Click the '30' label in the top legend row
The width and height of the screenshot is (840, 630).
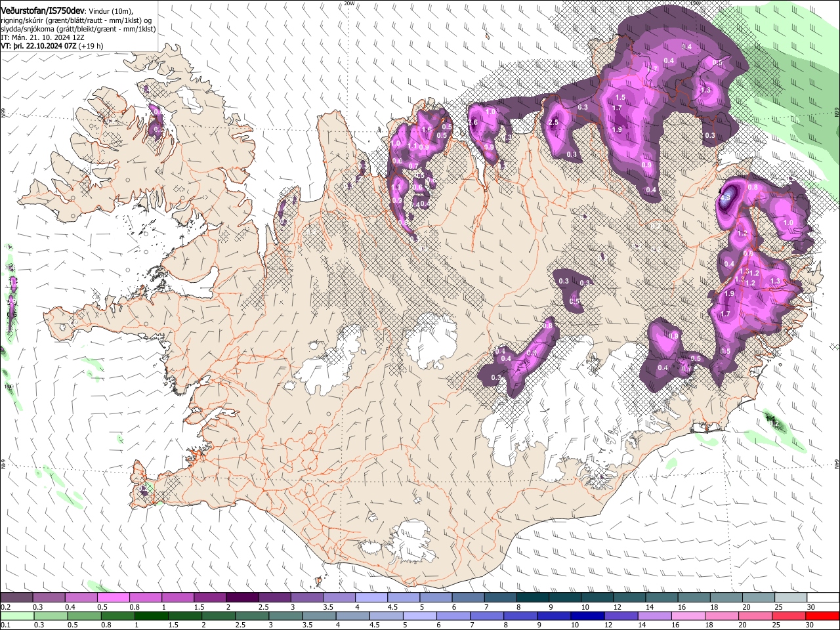click(811, 607)
